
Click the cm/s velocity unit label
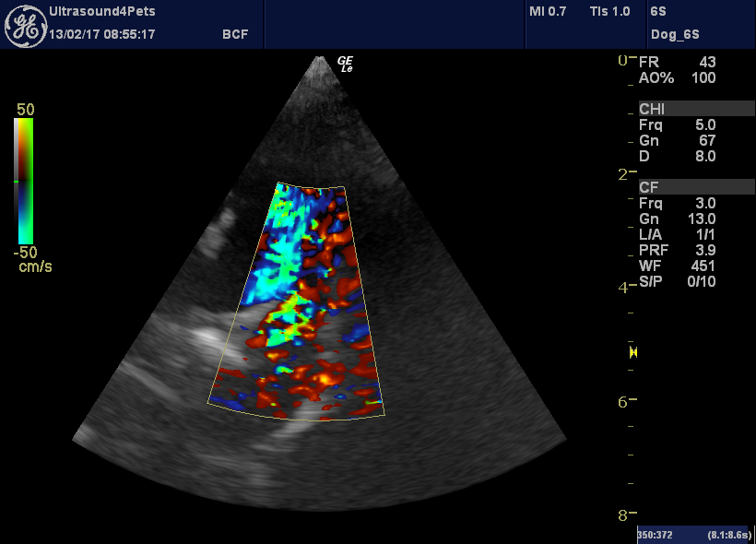click(x=35, y=266)
